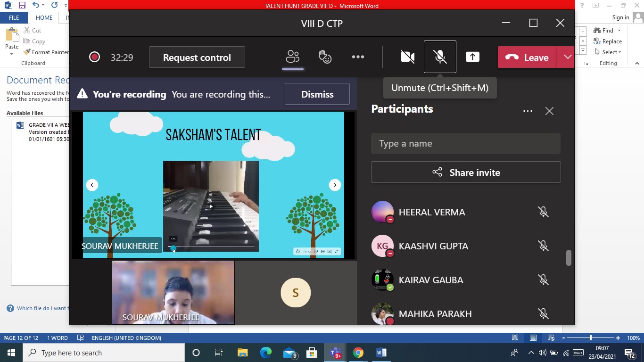Click the Redo/repeat icon in Word title bar
Screen dimensions: 644x362
tap(54, 5)
